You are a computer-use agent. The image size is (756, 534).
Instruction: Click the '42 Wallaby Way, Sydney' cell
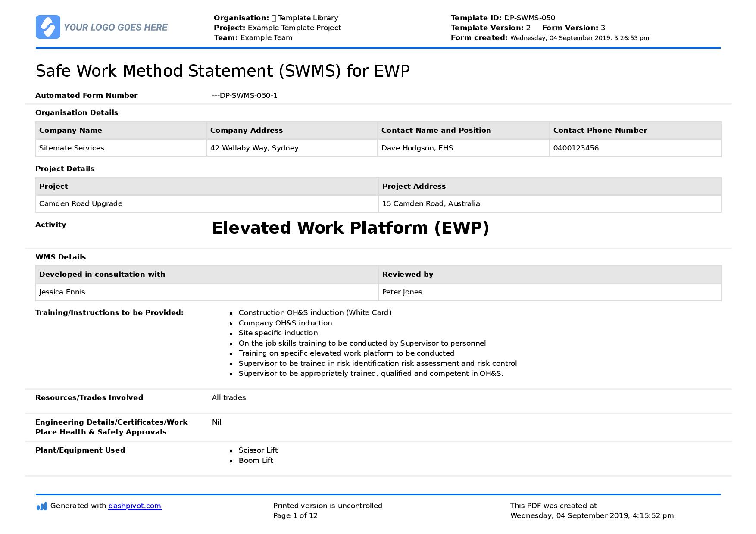tap(292, 148)
